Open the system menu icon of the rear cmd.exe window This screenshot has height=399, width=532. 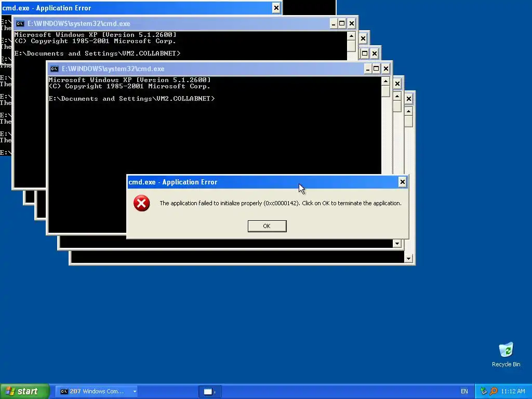point(20,24)
